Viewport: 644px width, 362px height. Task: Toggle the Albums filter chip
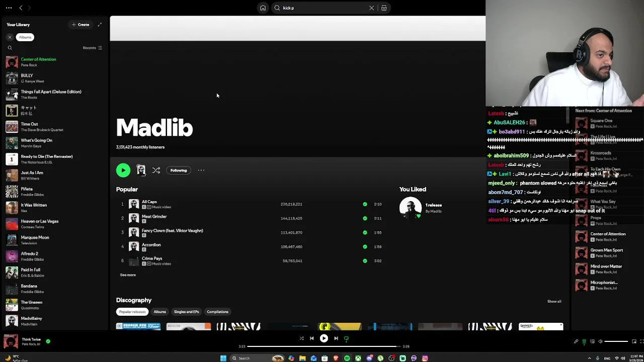pos(25,37)
